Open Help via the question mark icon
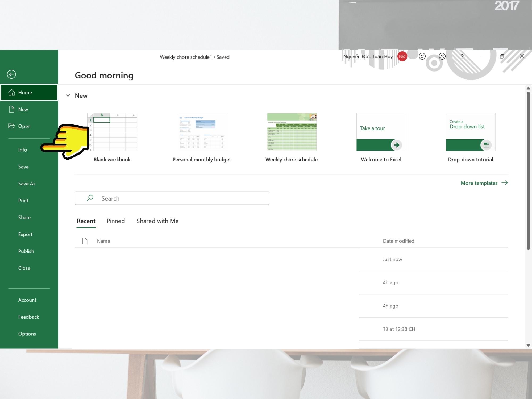 [x=462, y=56]
